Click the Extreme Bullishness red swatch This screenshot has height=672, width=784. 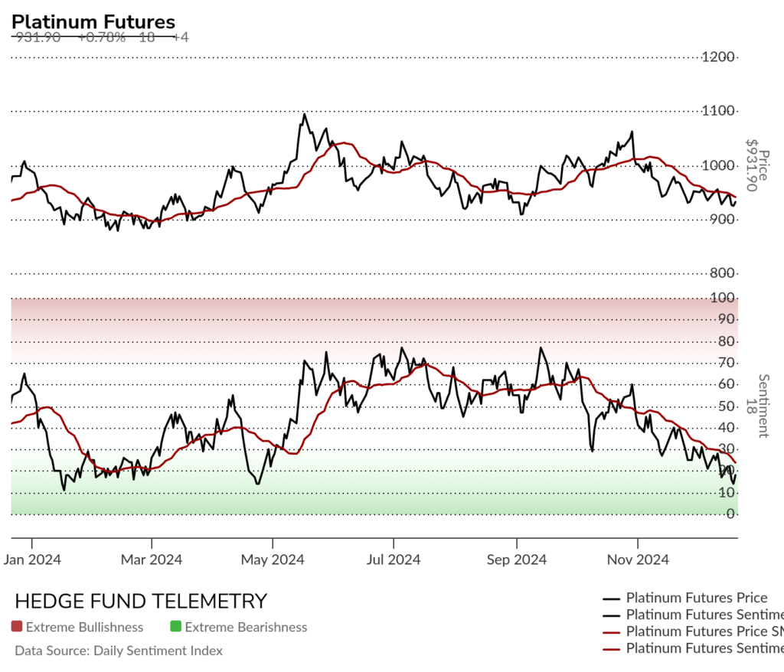point(17,626)
